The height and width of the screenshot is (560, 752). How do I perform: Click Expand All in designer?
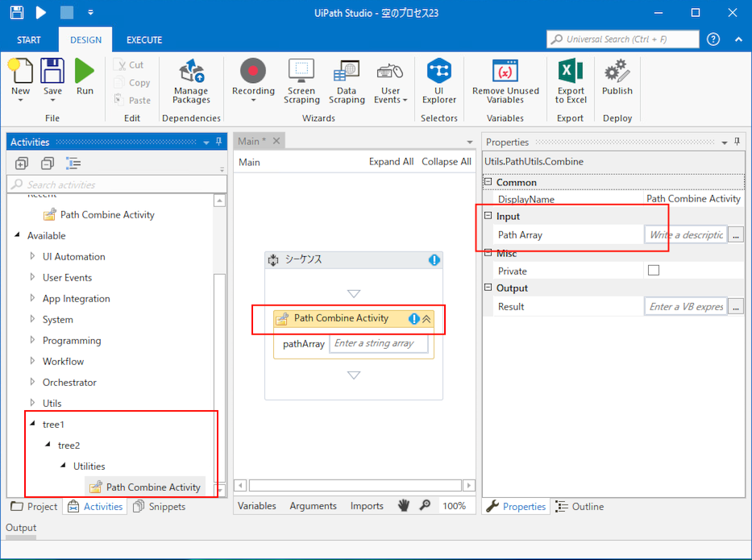pyautogui.click(x=391, y=162)
